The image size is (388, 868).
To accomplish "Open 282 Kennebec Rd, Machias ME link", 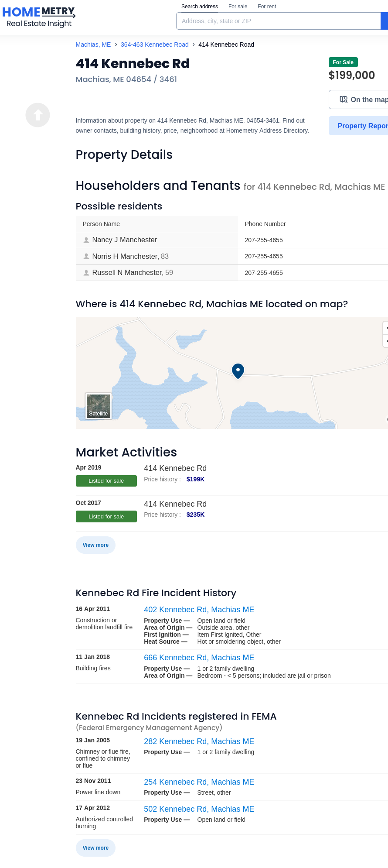I will pyautogui.click(x=199, y=741).
